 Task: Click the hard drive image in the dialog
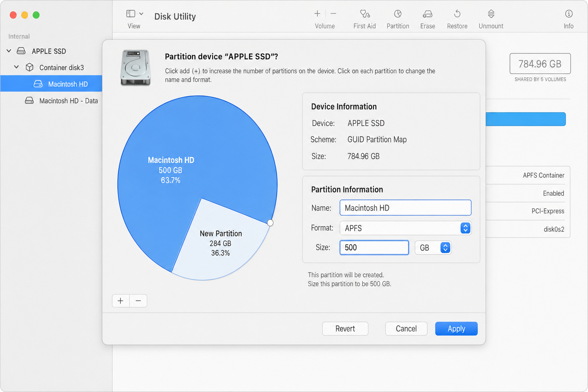(x=136, y=67)
